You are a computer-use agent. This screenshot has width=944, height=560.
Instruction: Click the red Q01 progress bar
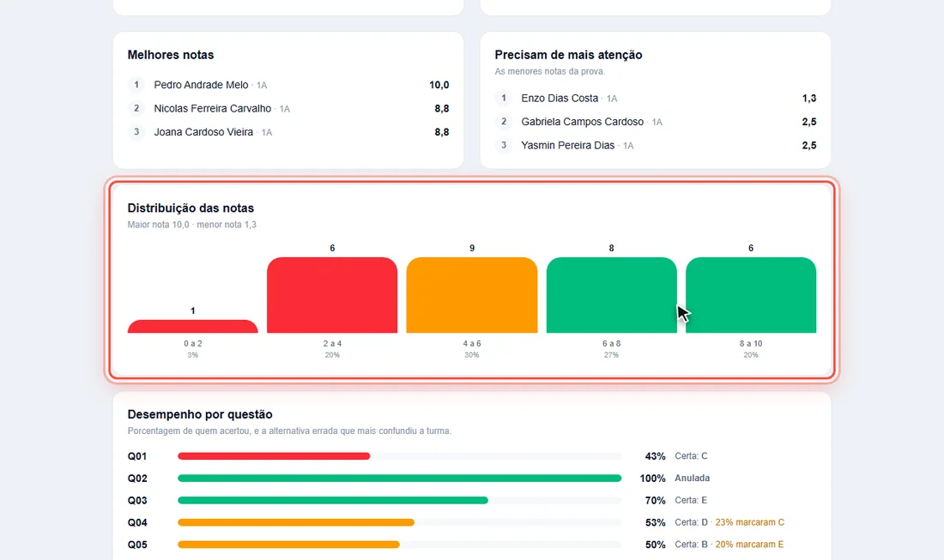[x=274, y=456]
